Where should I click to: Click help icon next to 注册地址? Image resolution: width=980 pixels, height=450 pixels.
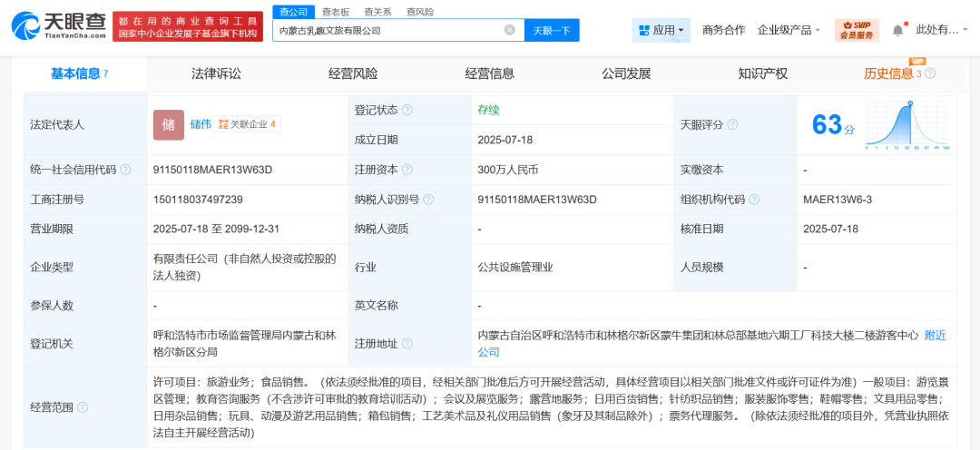[x=407, y=344]
